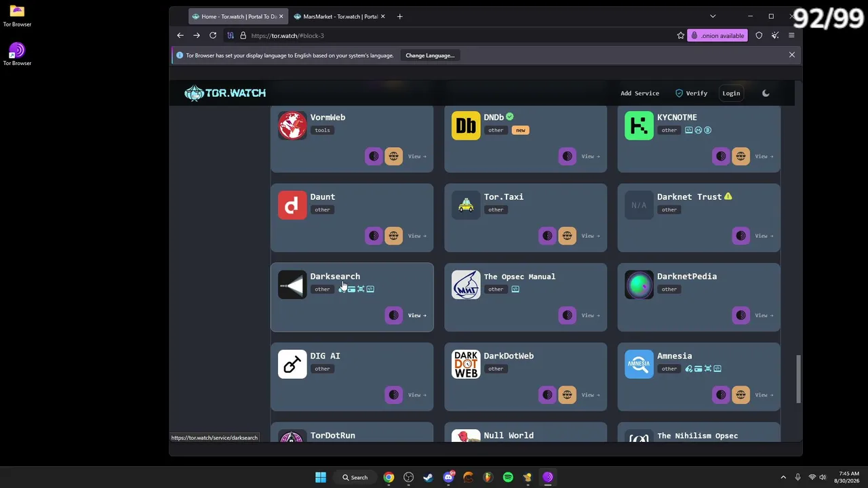
Task: Switch to the MarsMarket tab
Action: click(340, 16)
